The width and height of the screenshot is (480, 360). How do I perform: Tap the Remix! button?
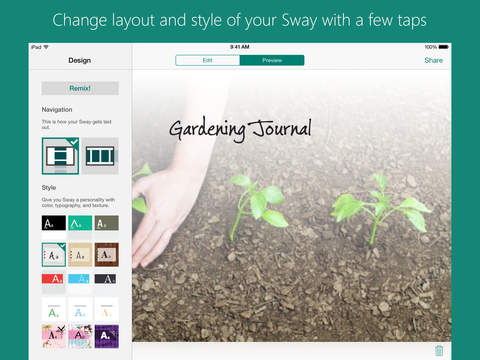coord(80,88)
